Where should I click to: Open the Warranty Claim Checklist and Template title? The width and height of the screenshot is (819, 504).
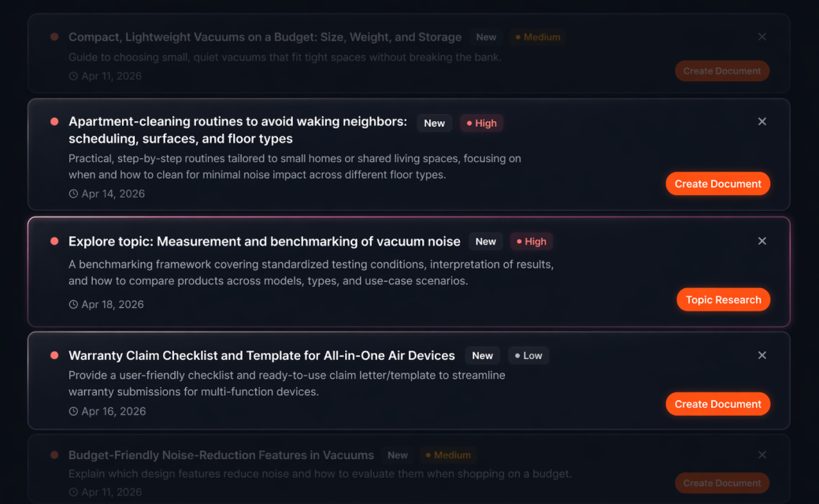261,356
